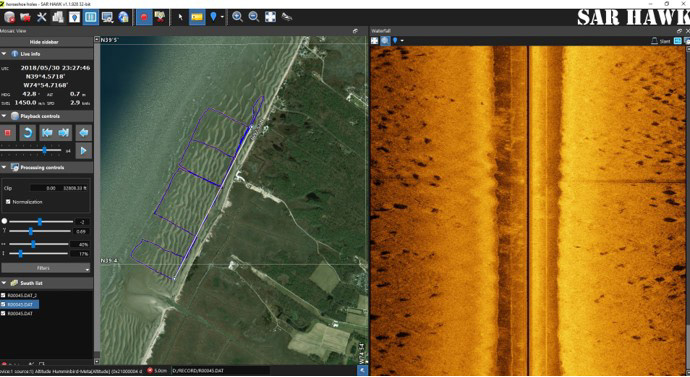Click the Waterfall grid layout icon
The height and width of the screenshot is (377, 690).
678,41
